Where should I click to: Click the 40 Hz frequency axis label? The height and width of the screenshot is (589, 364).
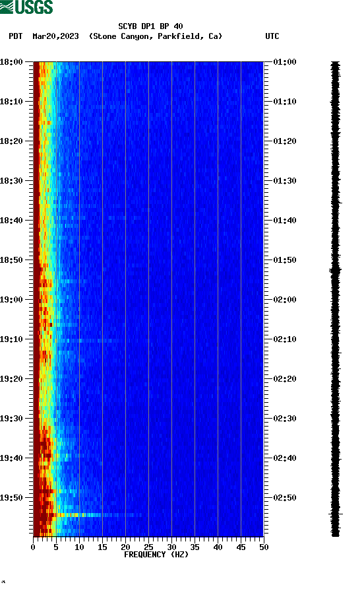coord(218,547)
